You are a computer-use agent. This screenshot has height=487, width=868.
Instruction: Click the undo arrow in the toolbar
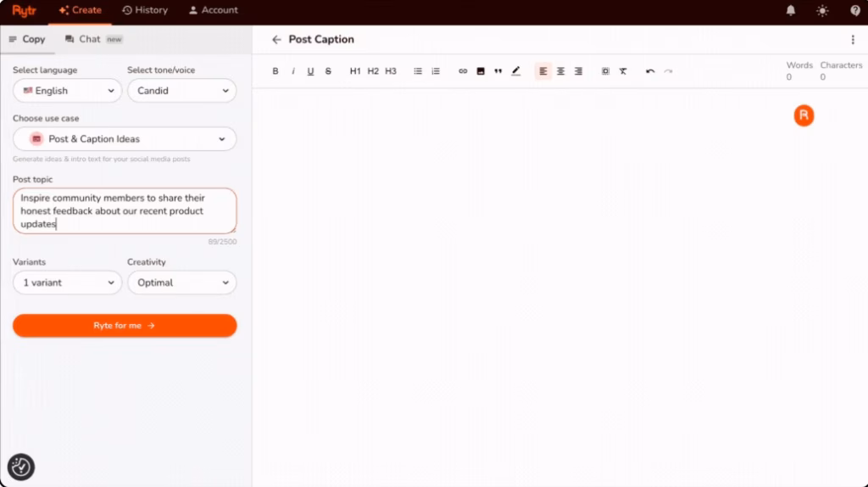(650, 71)
